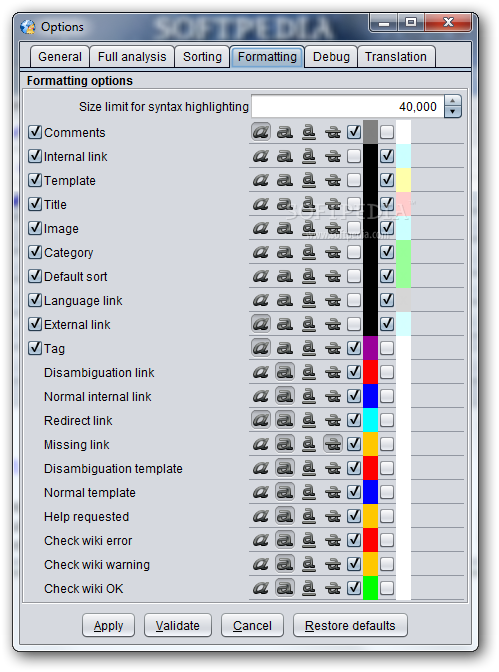Click the Validate button
Viewport: 499px width, 672px height.
pyautogui.click(x=178, y=625)
